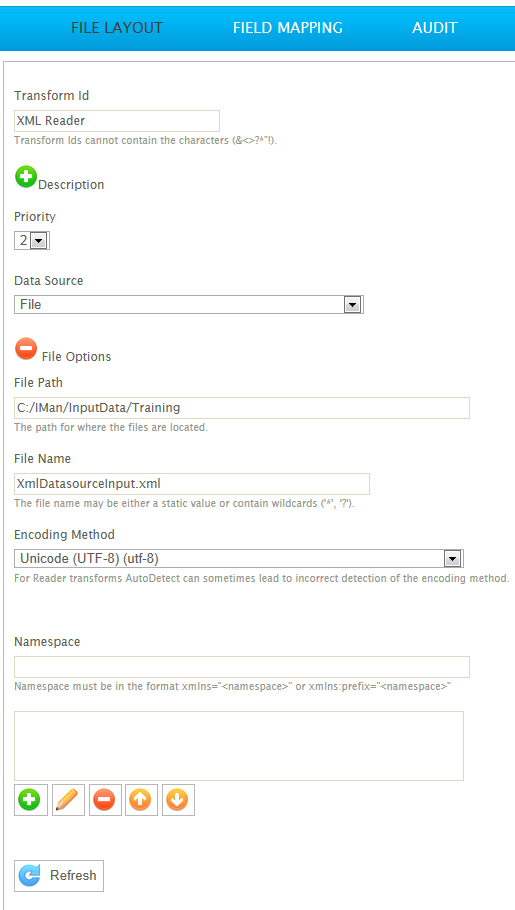
Task: Edit the namespace with the pencil icon
Action: 68,800
